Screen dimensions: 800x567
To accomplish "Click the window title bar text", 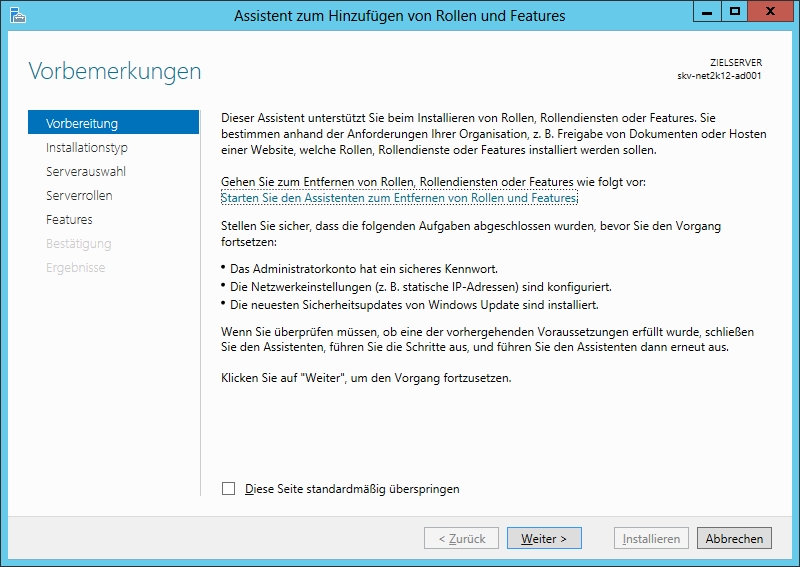I will [x=399, y=16].
